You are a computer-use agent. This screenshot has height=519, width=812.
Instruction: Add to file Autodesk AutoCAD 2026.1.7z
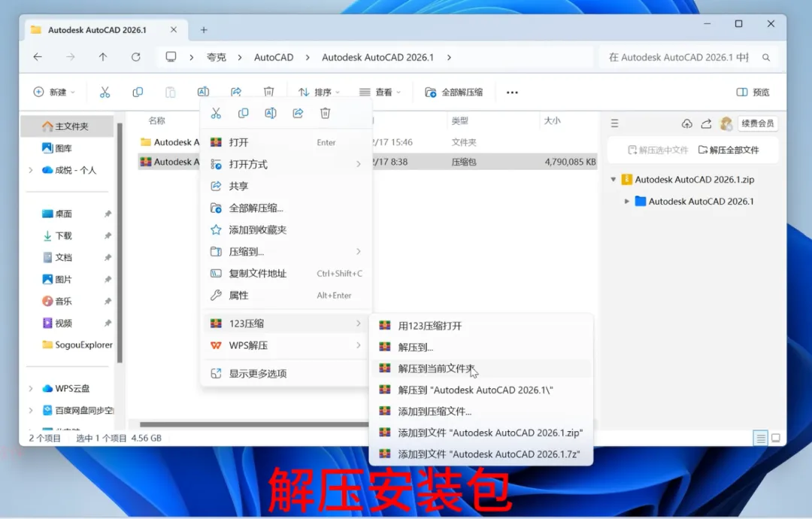[x=482, y=454]
